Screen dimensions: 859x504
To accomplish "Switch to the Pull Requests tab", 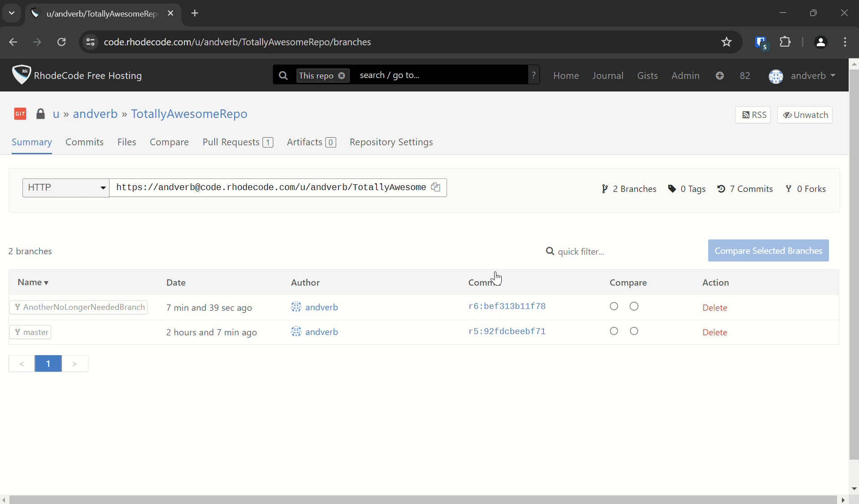I will [x=238, y=142].
